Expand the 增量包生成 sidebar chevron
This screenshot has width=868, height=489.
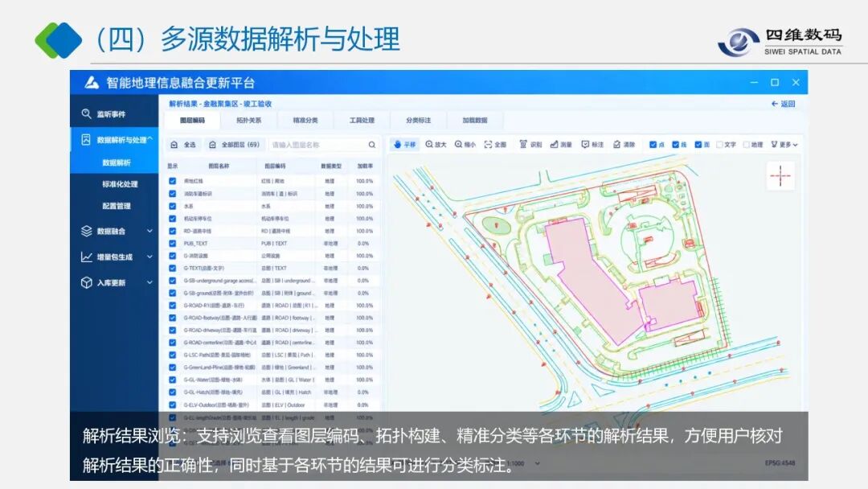(149, 257)
